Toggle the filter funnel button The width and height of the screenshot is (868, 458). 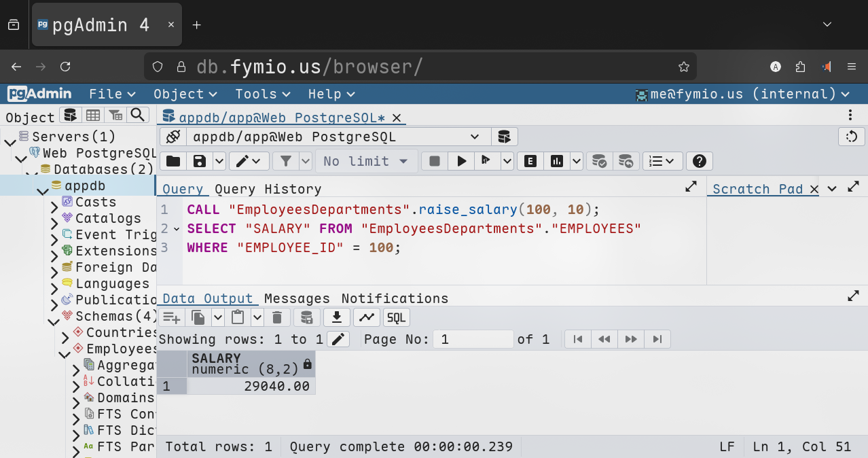(286, 161)
